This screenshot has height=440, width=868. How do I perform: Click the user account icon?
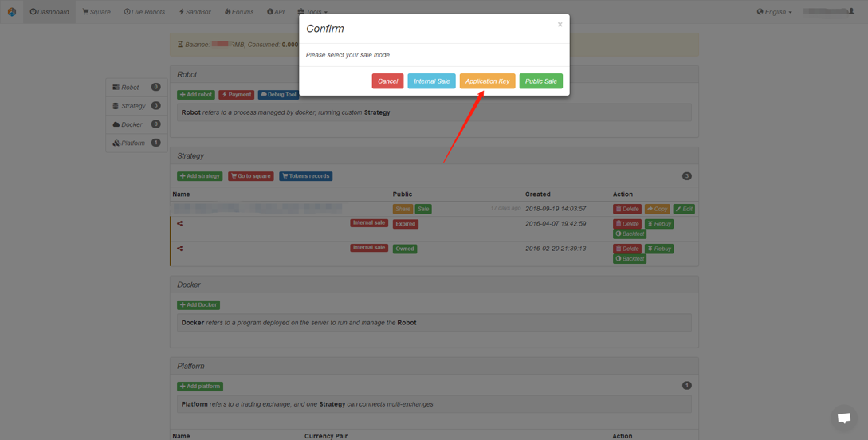(851, 11)
